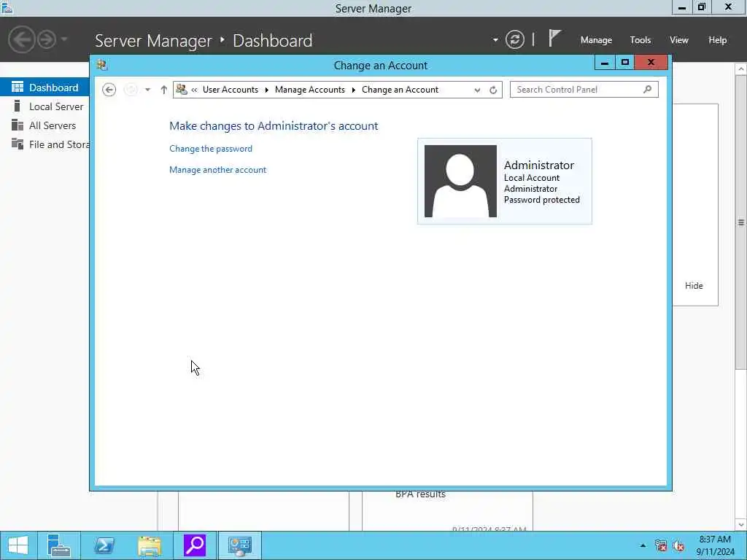Screen dimensions: 747x560
Task: Click the File and Storage icon in sidebar
Action: tap(18, 144)
